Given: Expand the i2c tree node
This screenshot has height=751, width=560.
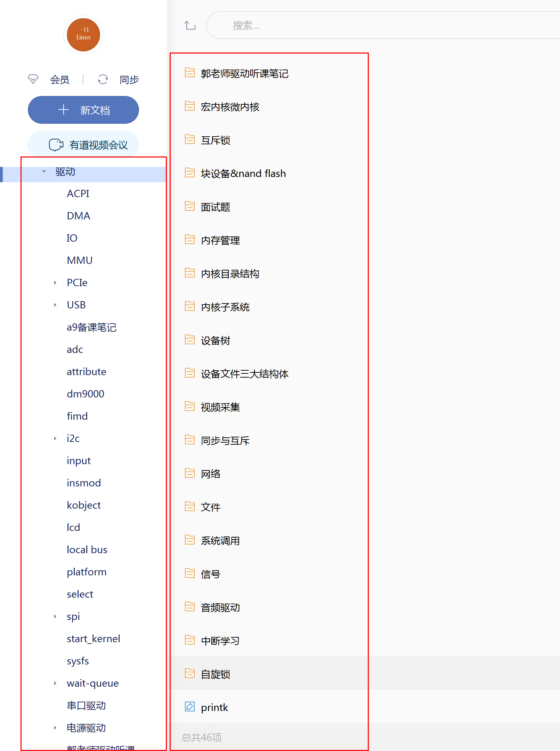Looking at the screenshot, I should (55, 438).
